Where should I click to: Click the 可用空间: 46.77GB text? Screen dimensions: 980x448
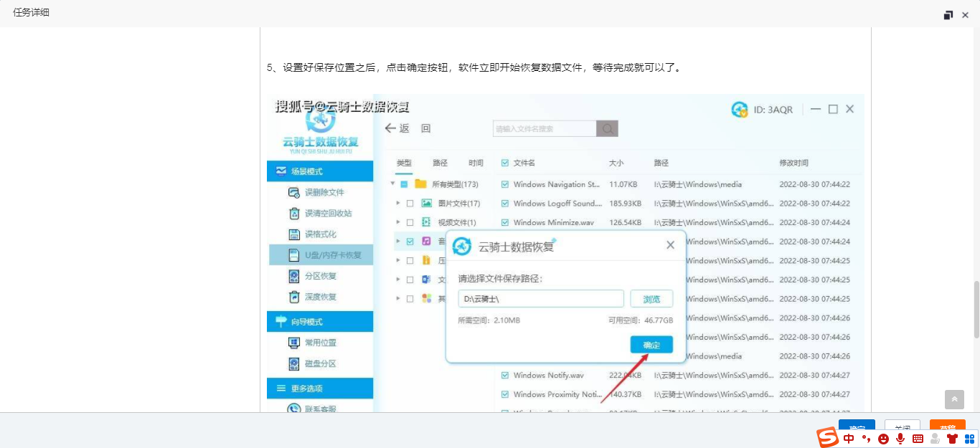(x=641, y=320)
